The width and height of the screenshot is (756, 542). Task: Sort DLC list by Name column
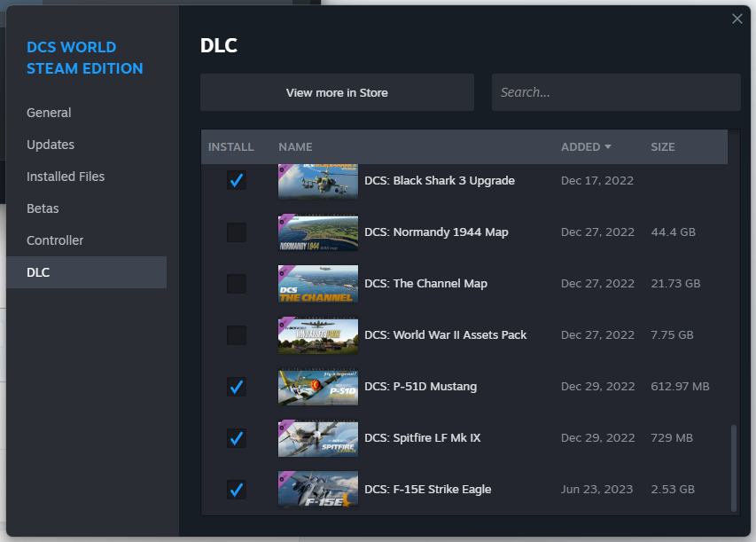pos(295,146)
